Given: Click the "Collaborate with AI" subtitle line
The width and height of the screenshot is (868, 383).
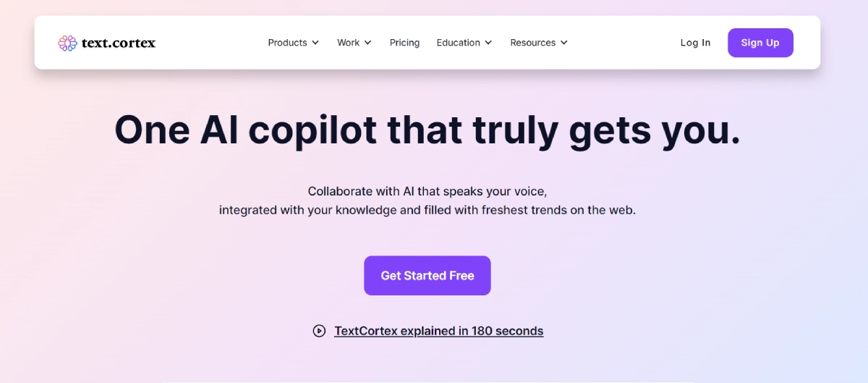Looking at the screenshot, I should 427,191.
